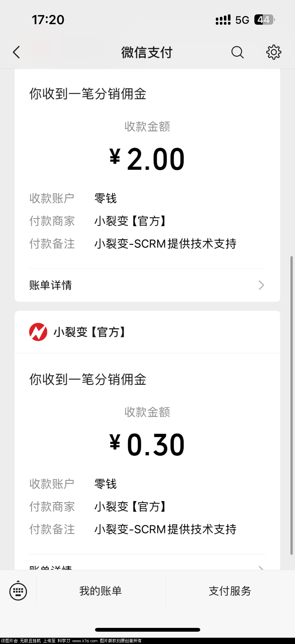Tap the 5G network indicator
Image resolution: width=295 pixels, height=644 pixels.
(242, 20)
